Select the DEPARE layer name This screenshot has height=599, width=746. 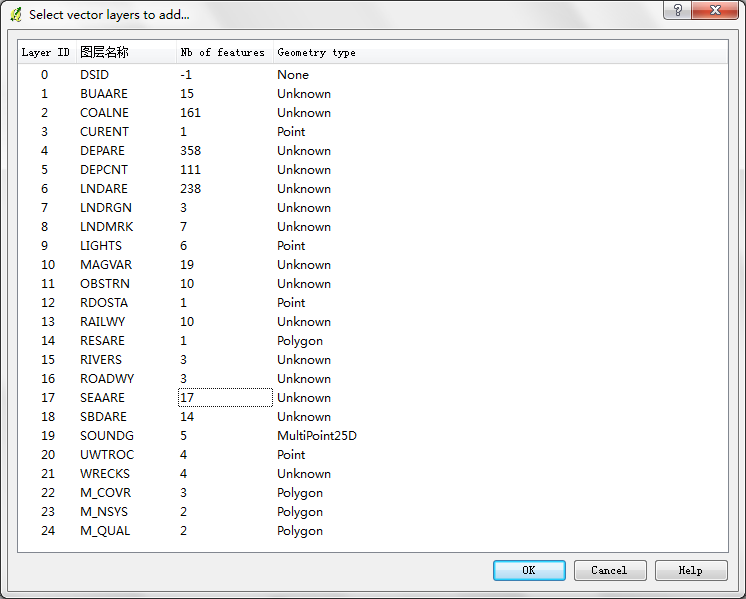[102, 151]
